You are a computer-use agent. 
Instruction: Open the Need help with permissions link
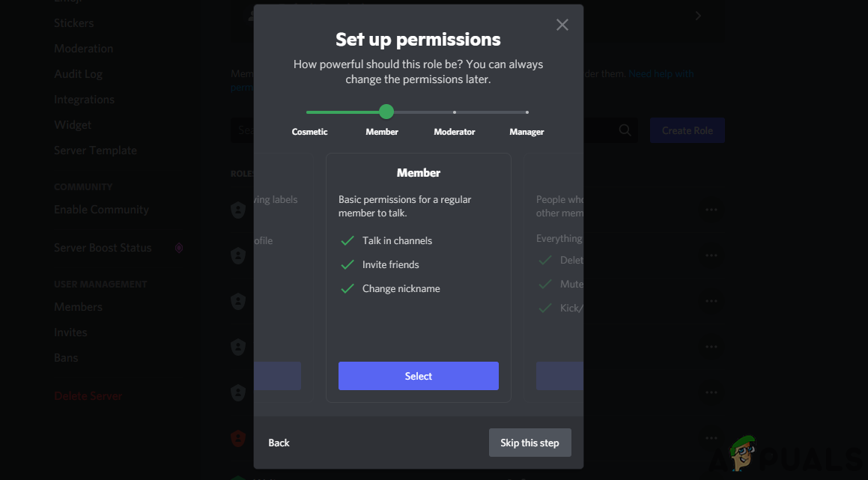coord(661,74)
